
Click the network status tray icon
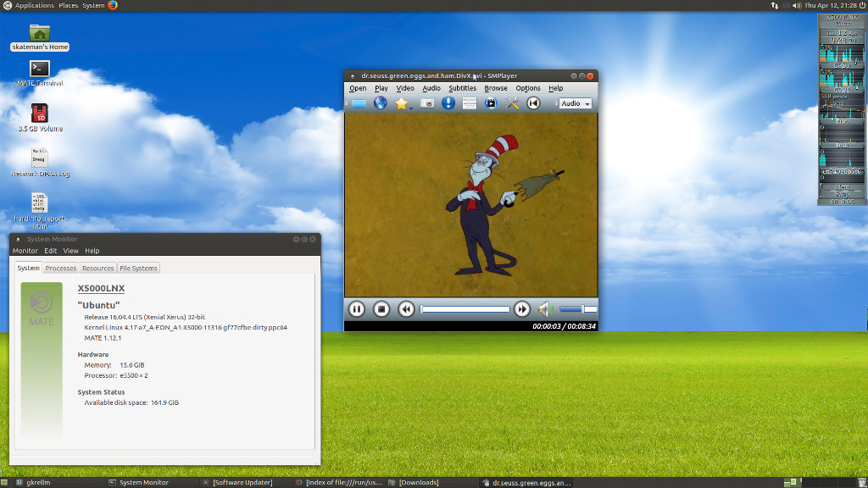[x=775, y=5]
